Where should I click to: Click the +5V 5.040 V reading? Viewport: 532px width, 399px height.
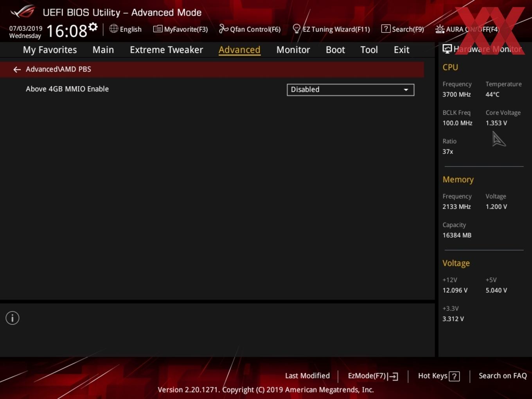pos(496,290)
